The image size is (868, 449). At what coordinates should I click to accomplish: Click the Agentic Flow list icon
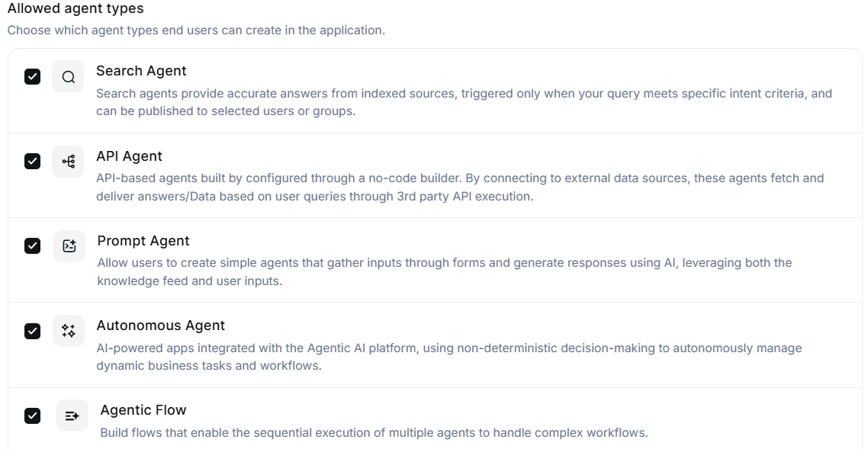tap(72, 415)
